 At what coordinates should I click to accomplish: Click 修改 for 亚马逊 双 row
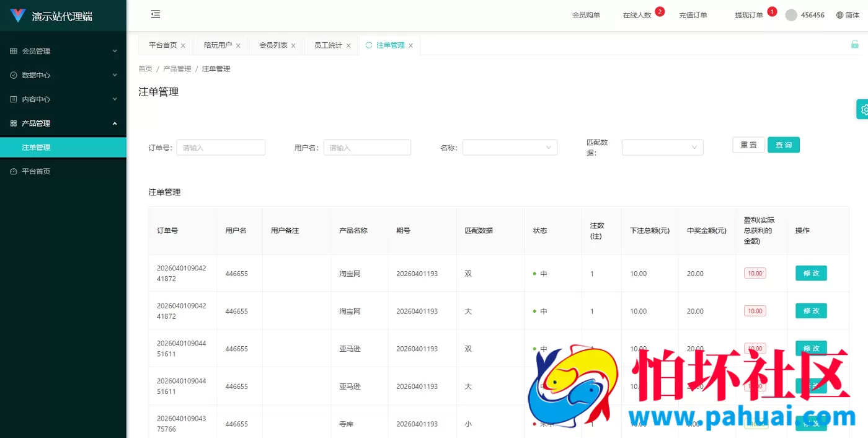click(x=811, y=348)
